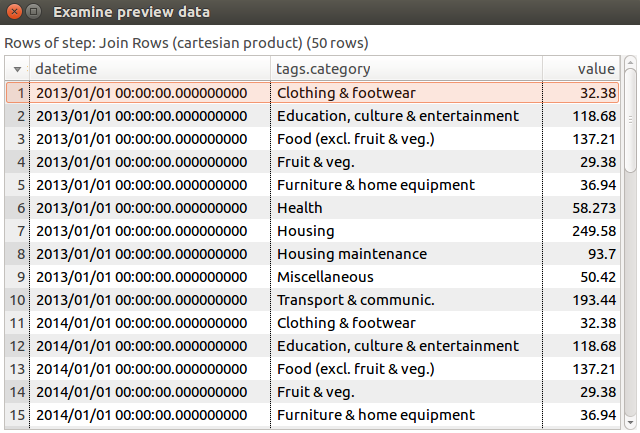Screen dimensions: 640x433
Task: Select row number 10
Action: (17, 300)
